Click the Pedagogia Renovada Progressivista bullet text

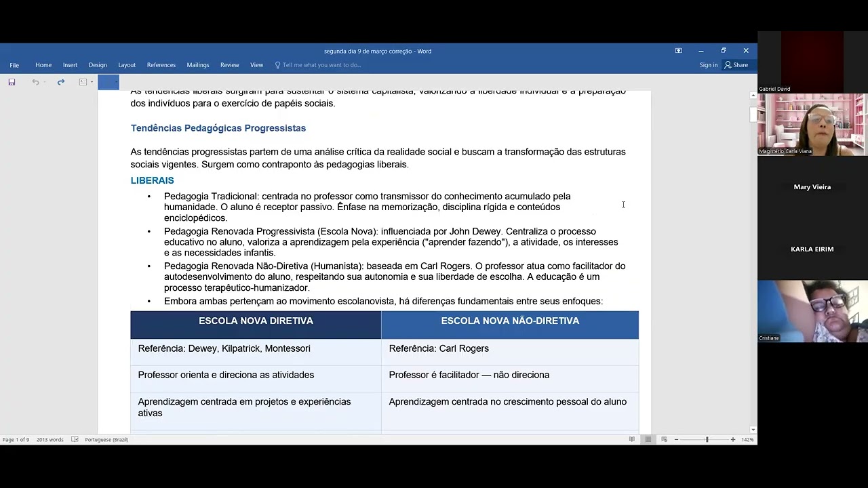pos(391,242)
